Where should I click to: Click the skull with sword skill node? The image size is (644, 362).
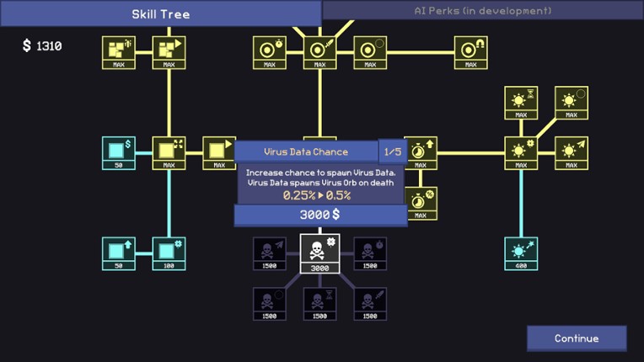click(370, 303)
